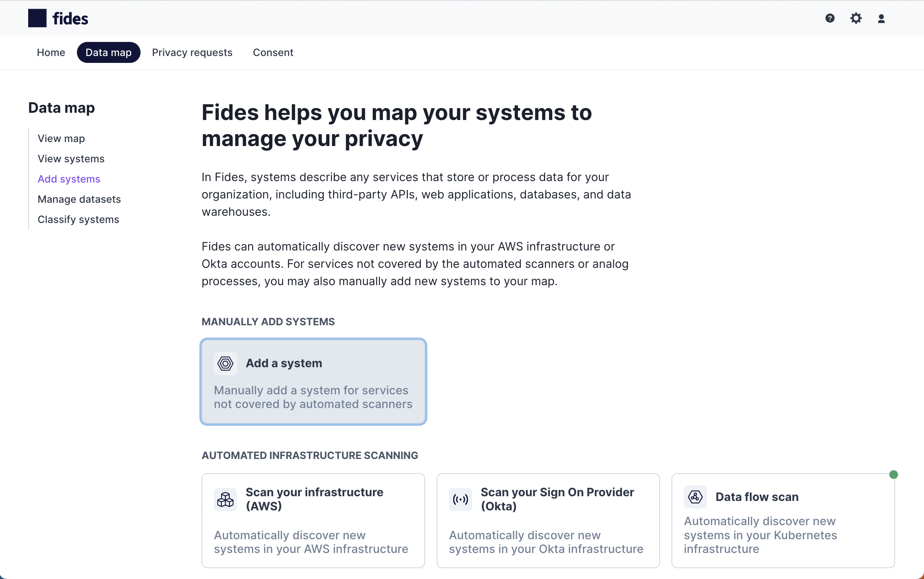Click the Add a system card
This screenshot has width=924, height=579.
pos(313,381)
